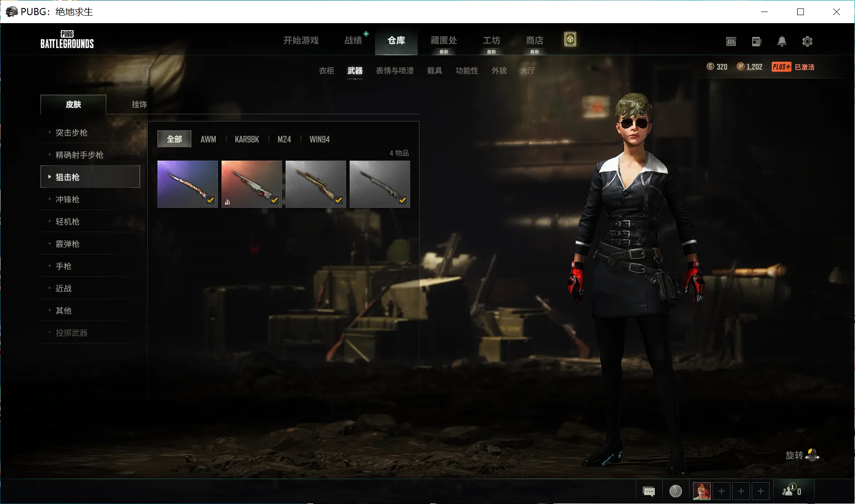The height and width of the screenshot is (504, 855).
Task: Expand the 突击步枪 category
Action: click(90, 133)
